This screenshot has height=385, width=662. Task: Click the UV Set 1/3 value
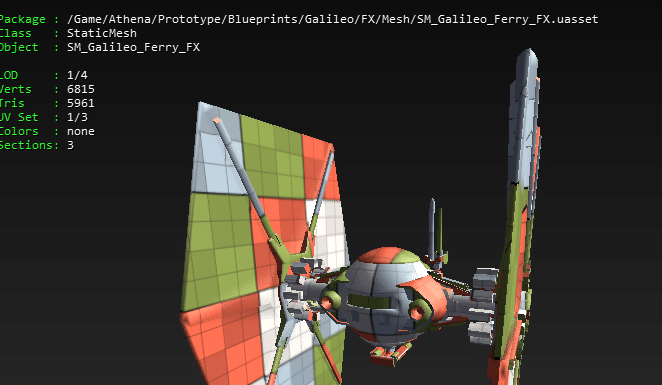point(77,117)
